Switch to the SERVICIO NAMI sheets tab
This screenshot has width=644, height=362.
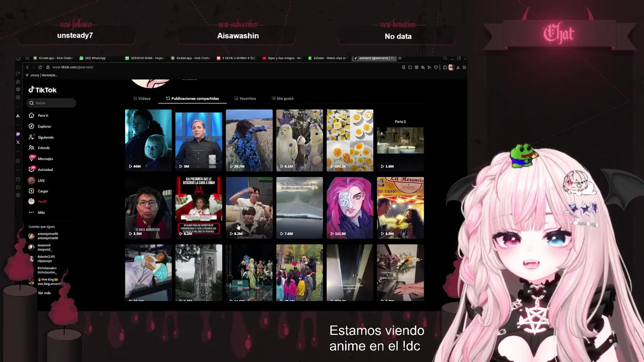(144, 58)
